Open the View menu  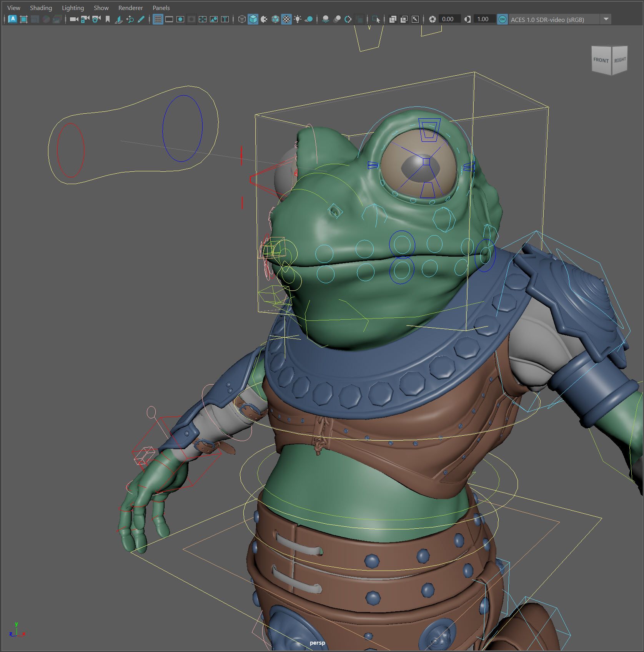tap(14, 8)
